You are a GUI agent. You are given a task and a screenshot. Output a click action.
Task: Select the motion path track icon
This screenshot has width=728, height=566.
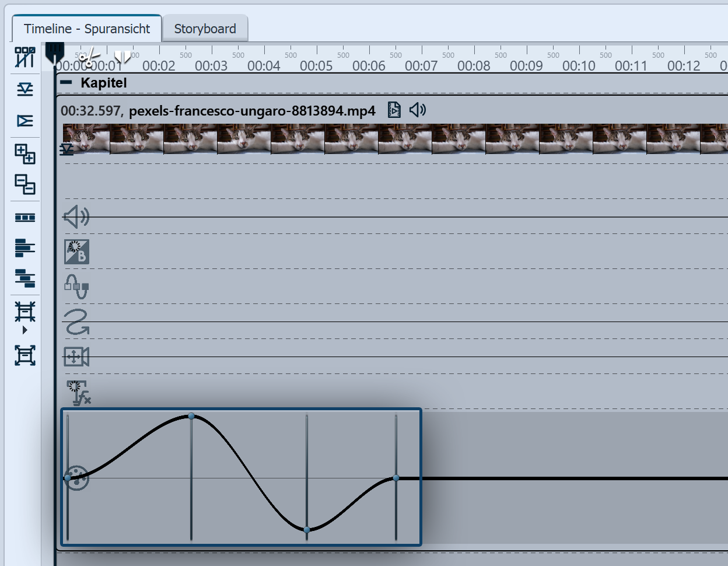tap(76, 322)
